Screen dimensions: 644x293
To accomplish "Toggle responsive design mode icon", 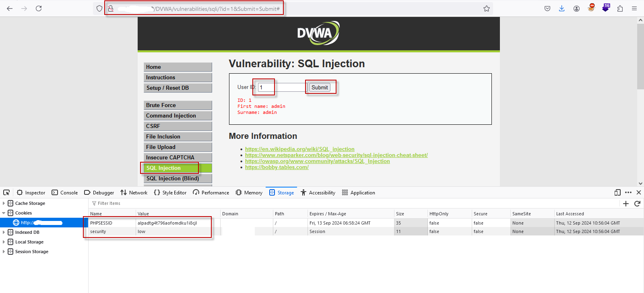I will 617,192.
